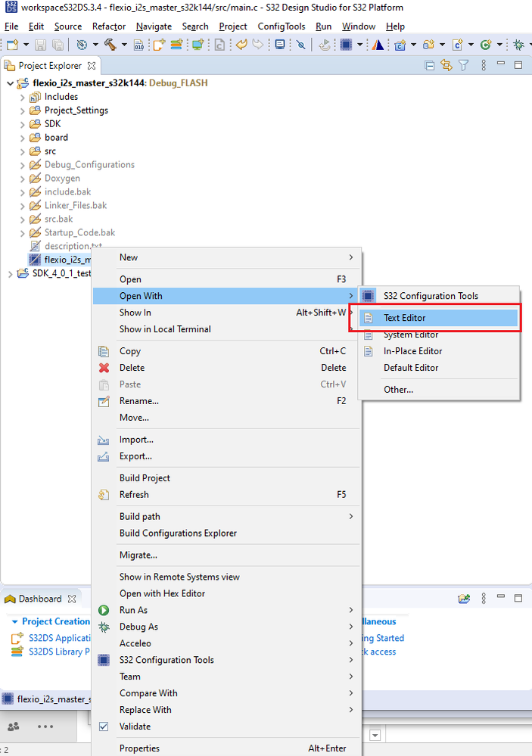Toggle Link with Editor in Project Explorer

pyautogui.click(x=446, y=66)
